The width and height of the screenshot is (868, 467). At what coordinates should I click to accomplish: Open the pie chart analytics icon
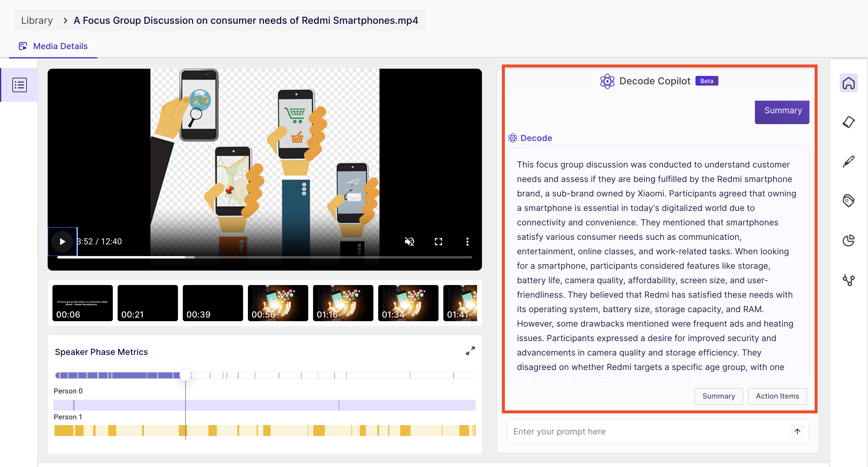pyautogui.click(x=848, y=240)
